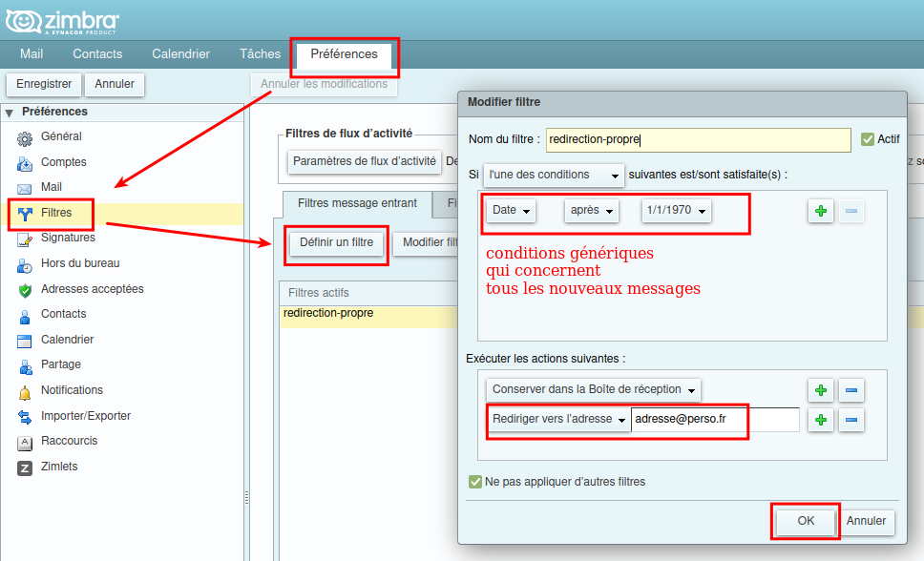Viewport: 924px width, 561px height.
Task: Click the Nom du filtre text field
Action: pyautogui.click(x=698, y=139)
